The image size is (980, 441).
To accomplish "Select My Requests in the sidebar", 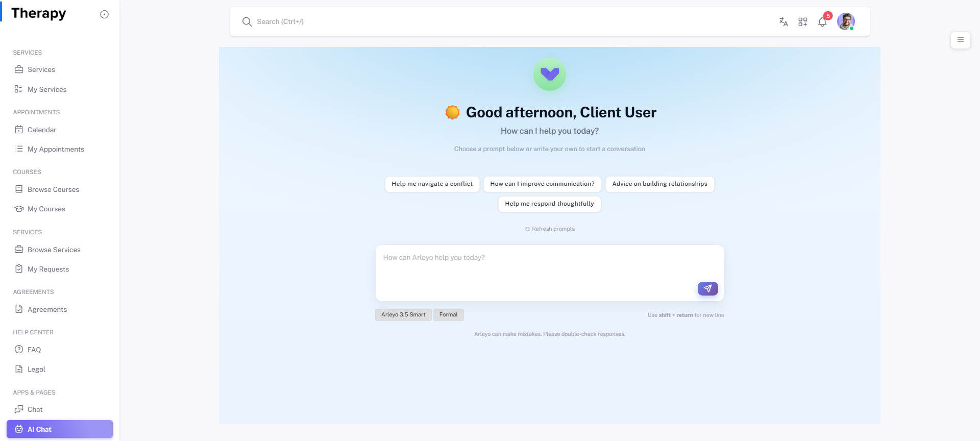I will [x=60, y=269].
